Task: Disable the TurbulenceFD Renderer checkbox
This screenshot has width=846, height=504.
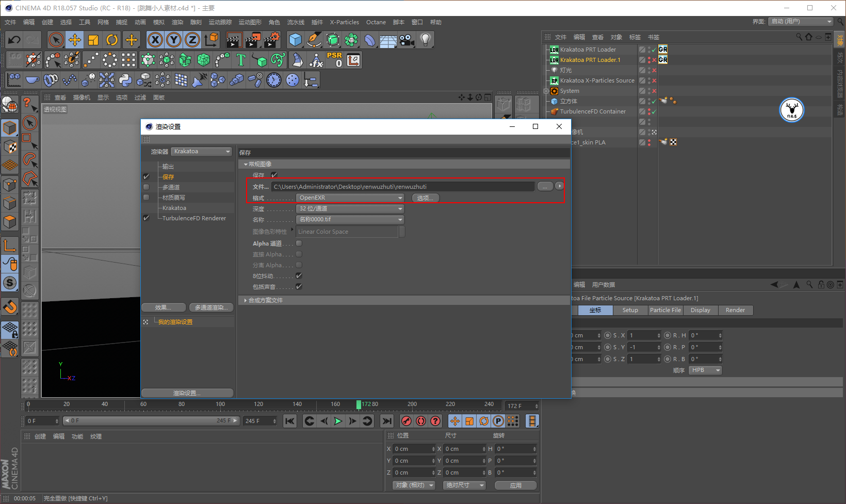Action: click(x=147, y=218)
